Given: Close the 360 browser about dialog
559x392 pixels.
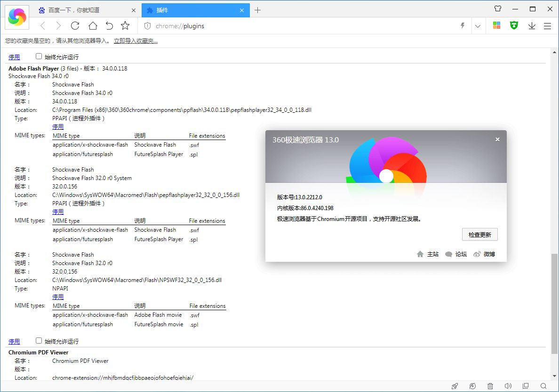Looking at the screenshot, I should click(x=497, y=139).
